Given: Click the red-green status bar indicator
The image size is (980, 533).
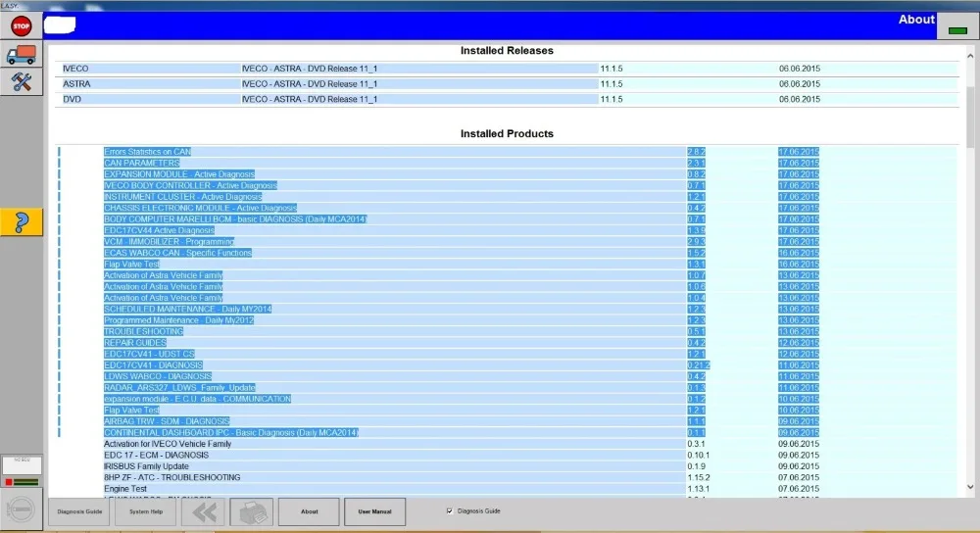Looking at the screenshot, I should pyautogui.click(x=22, y=482).
